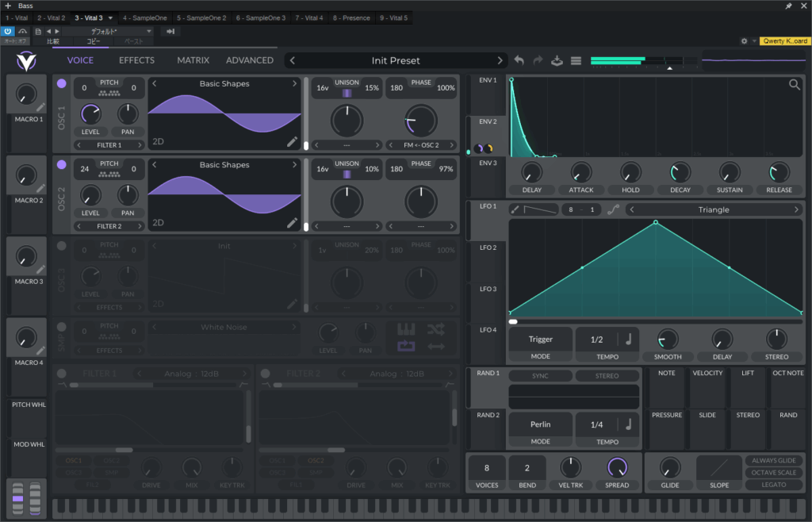Switch to the EFFECTS tab
This screenshot has width=812, height=522.
[136, 60]
